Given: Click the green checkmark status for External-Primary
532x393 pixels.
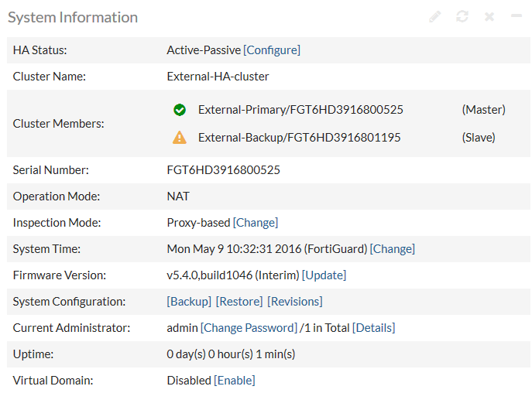Looking at the screenshot, I should pyautogui.click(x=180, y=110).
